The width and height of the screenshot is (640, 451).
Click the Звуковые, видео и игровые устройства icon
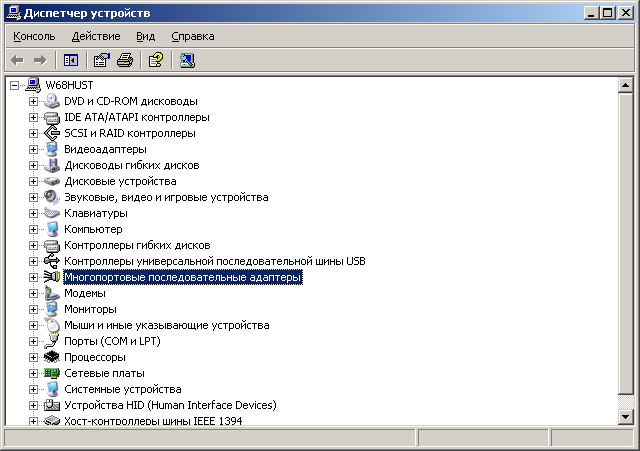[52, 197]
